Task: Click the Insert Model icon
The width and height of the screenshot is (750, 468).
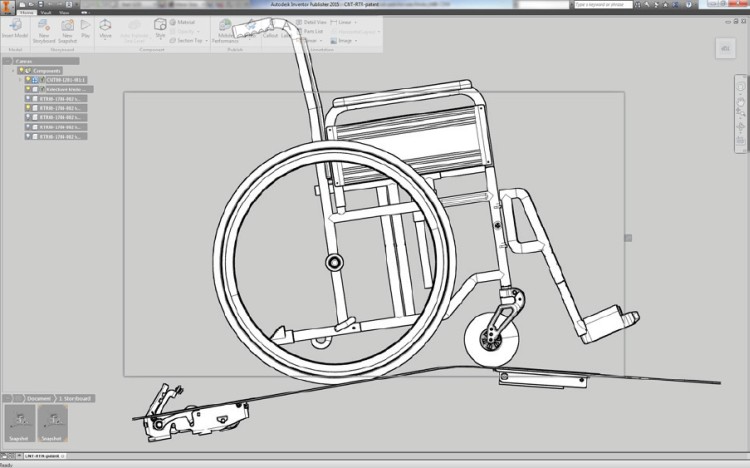Action: coord(14,26)
